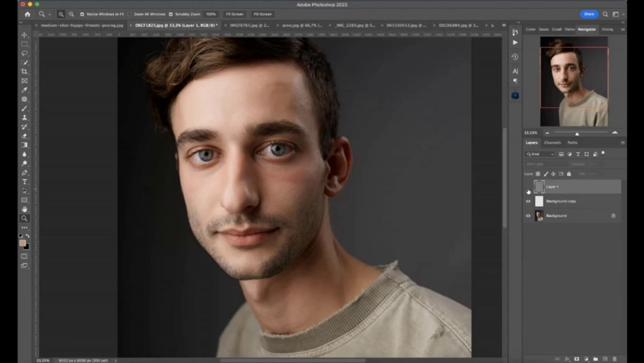Click the foreground color swatch
This screenshot has width=644, height=363.
click(23, 243)
